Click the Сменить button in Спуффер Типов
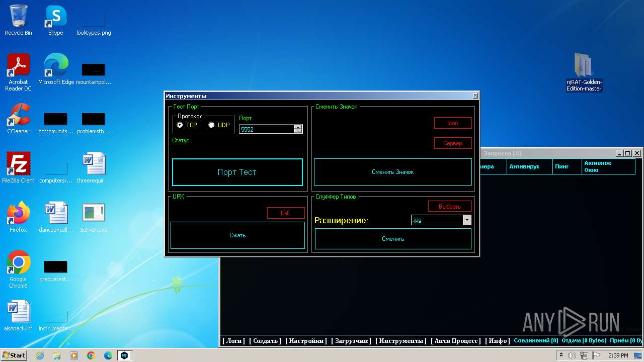Viewport: 644px width, 362px height. (393, 239)
